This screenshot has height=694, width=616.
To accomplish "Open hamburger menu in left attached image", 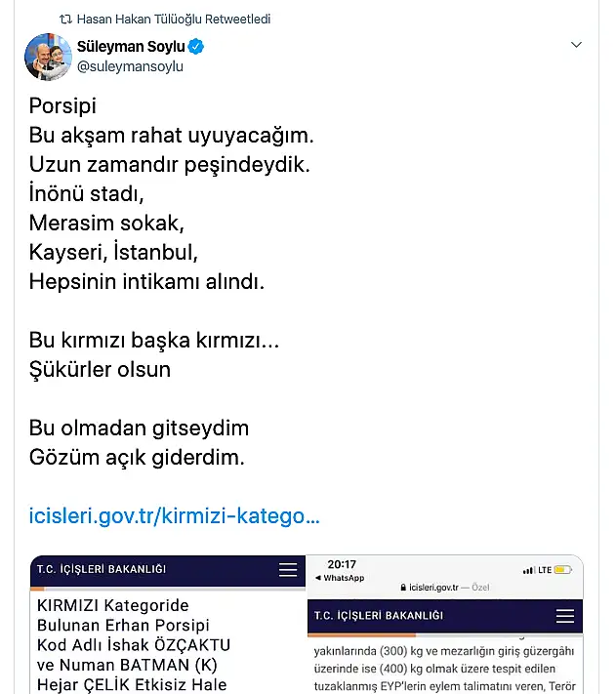I will [288, 570].
